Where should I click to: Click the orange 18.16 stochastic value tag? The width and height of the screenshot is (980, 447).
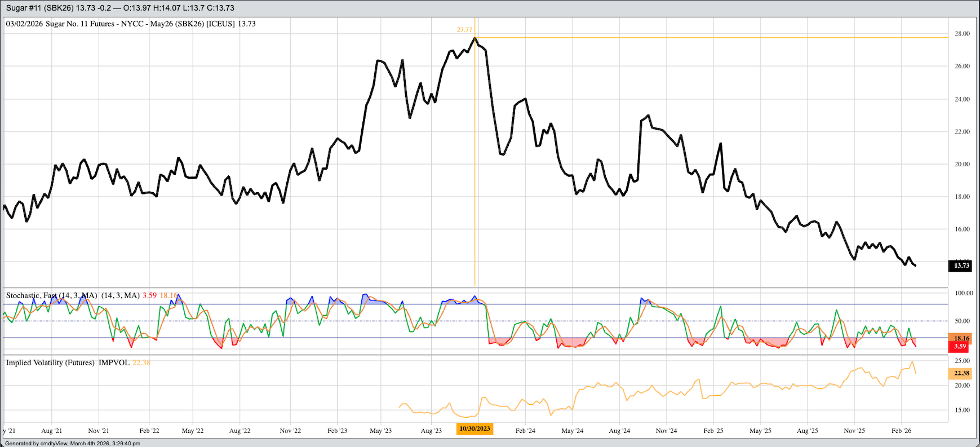[960, 338]
